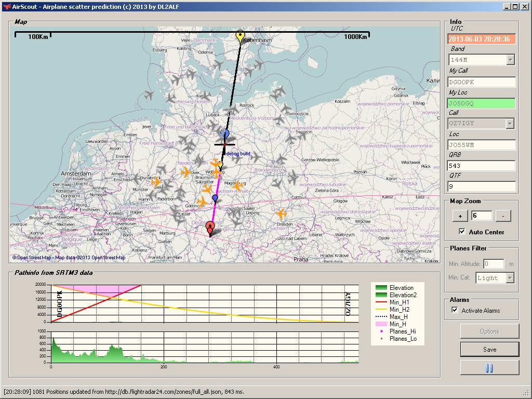Viewport: 532px width, 399px height.
Task: Click the Elevation2 green swatch in legend
Action: tap(381, 295)
